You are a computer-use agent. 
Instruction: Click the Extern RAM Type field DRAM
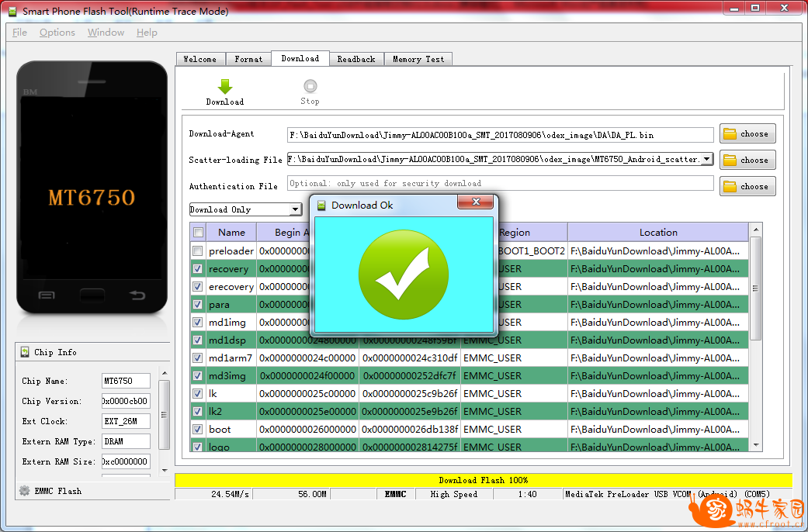coord(126,441)
